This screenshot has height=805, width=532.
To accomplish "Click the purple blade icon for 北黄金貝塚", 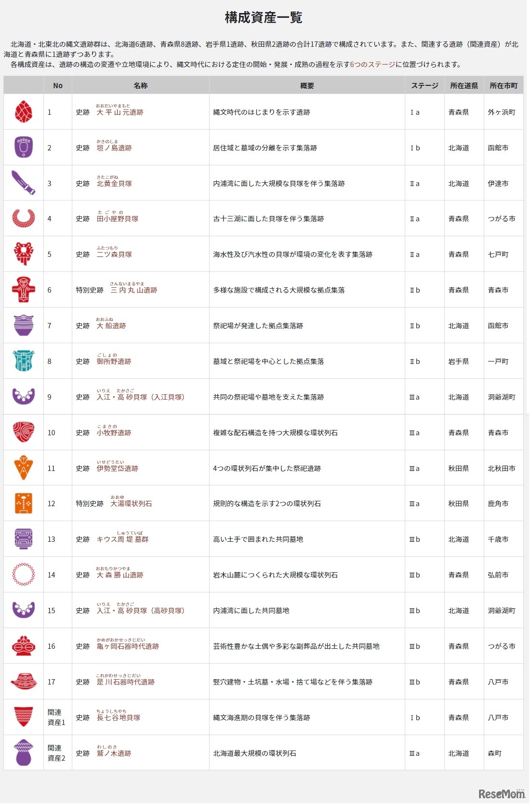I will [23, 183].
